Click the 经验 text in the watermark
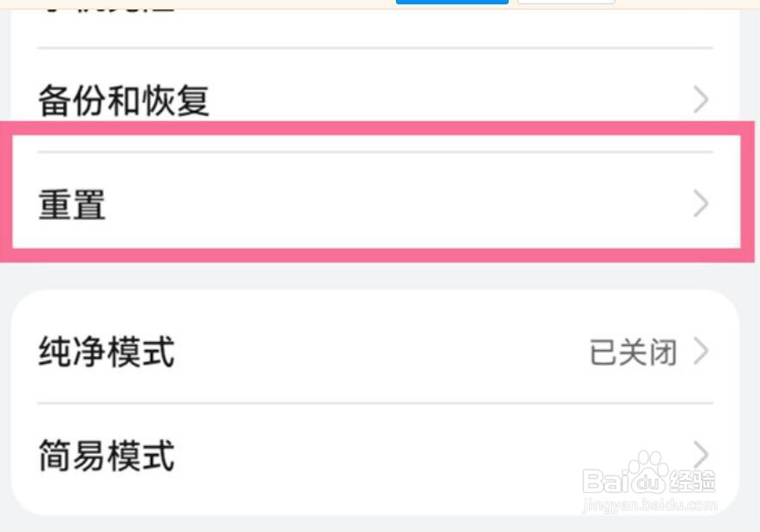This screenshot has height=532, width=760. click(x=692, y=482)
